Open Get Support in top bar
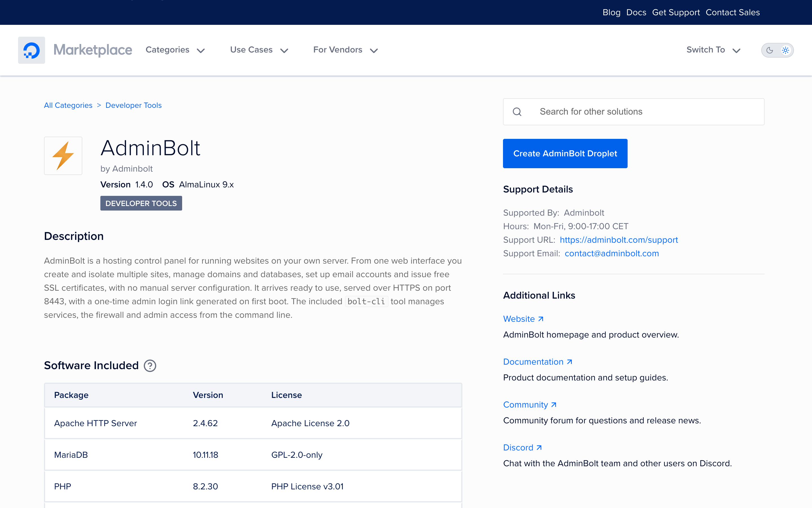This screenshot has width=812, height=508. point(676,12)
